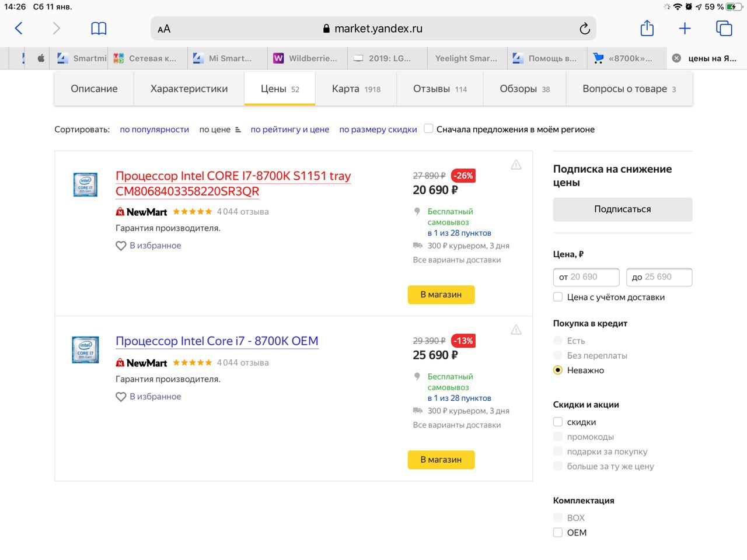Sort offers по популярности
Viewport: 747px width, 560px height.
(155, 129)
